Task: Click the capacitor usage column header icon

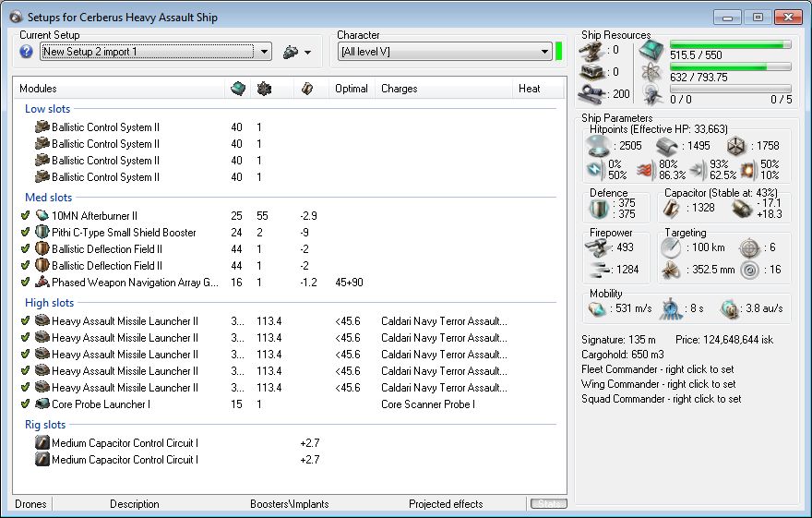Action: pos(307,89)
